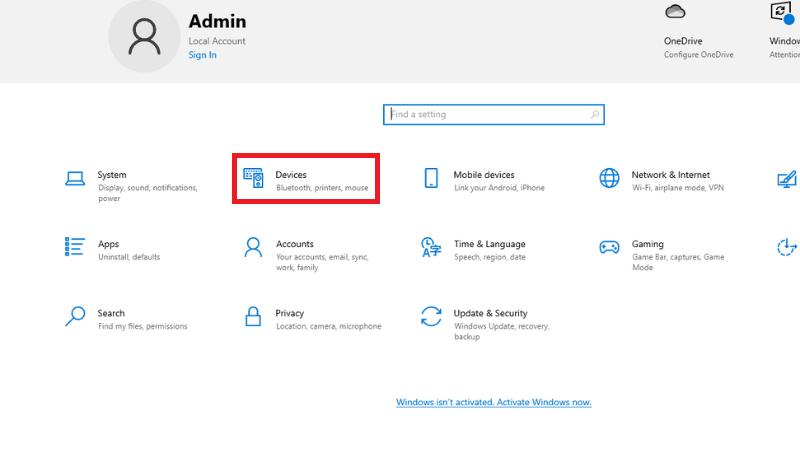Click the Gaming controller icon
The width and height of the screenshot is (800, 450).
coord(609,247)
